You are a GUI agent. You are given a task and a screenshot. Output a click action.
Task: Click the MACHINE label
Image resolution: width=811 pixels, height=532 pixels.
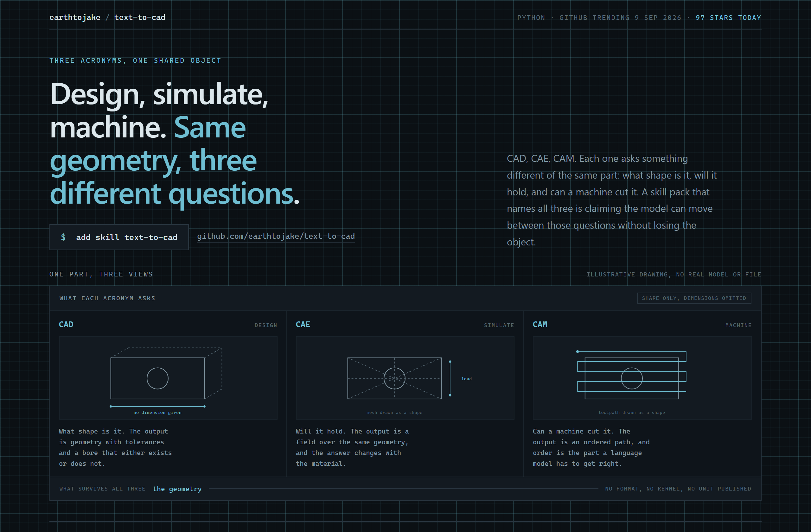pyautogui.click(x=738, y=325)
